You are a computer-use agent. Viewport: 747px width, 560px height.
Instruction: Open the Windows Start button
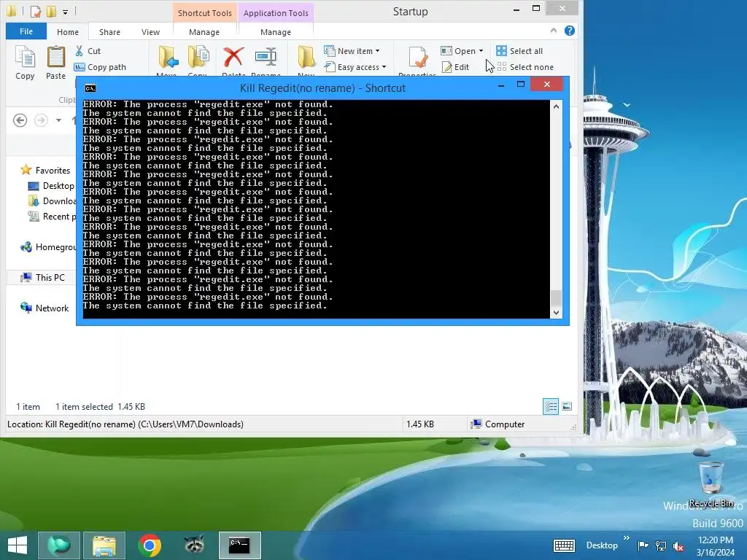18,545
